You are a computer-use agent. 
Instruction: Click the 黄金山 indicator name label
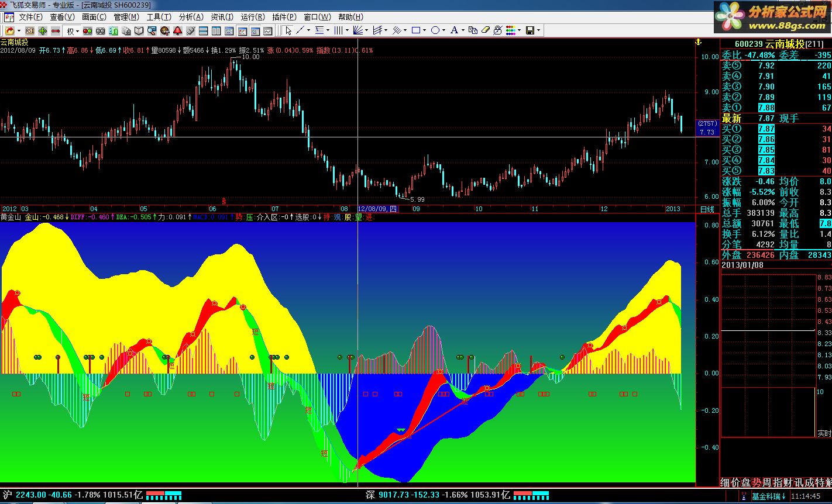coord(11,217)
